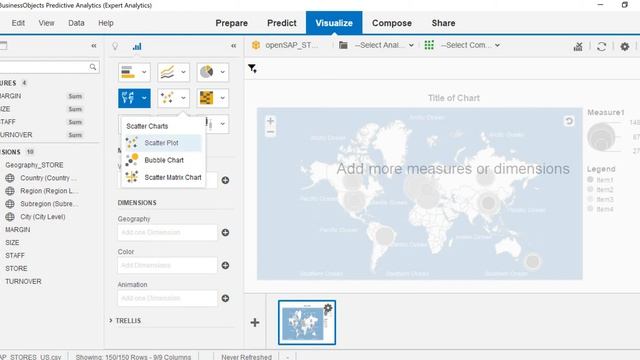Viewport: 640px width, 360px height.
Task: Click Sum aggregation beside TURNOVER measure
Action: coord(75,135)
